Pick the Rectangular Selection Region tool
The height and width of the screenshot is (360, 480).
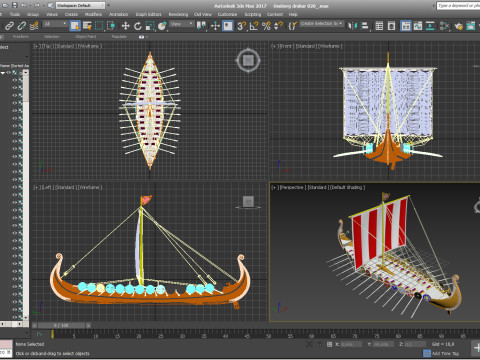[x=99, y=26]
